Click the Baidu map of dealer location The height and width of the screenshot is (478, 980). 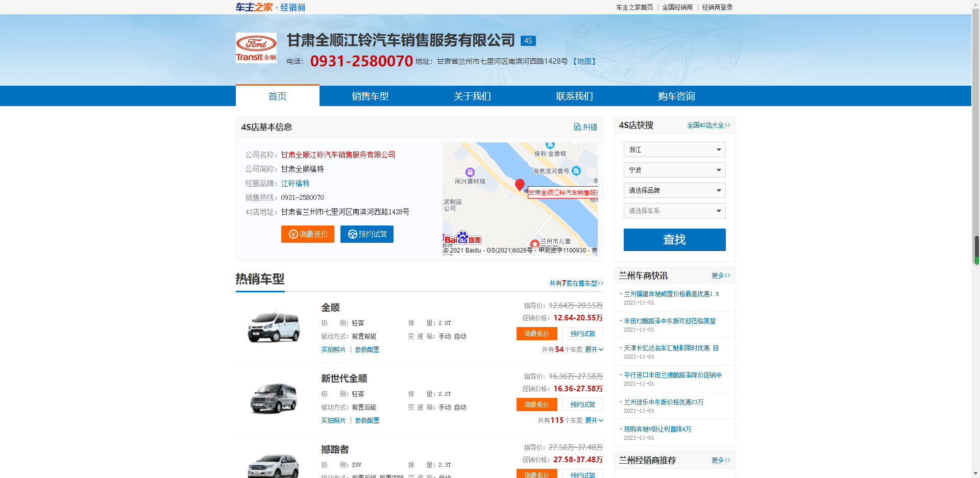pyautogui.click(x=520, y=198)
